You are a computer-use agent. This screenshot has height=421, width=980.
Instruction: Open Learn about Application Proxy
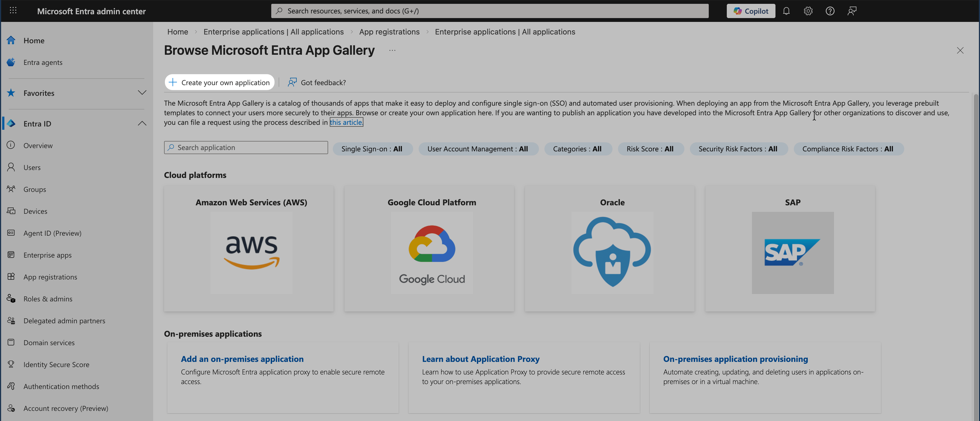click(480, 359)
